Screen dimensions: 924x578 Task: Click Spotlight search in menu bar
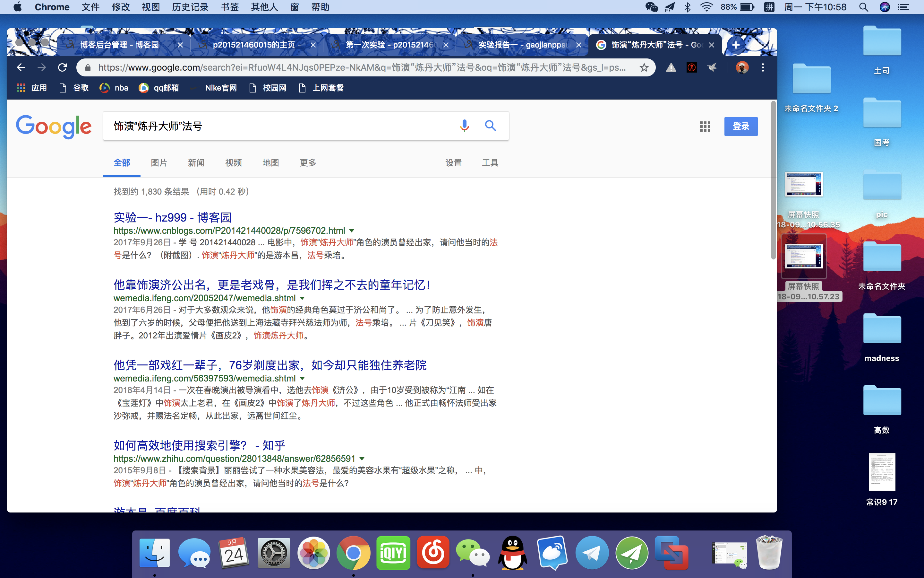click(x=863, y=7)
